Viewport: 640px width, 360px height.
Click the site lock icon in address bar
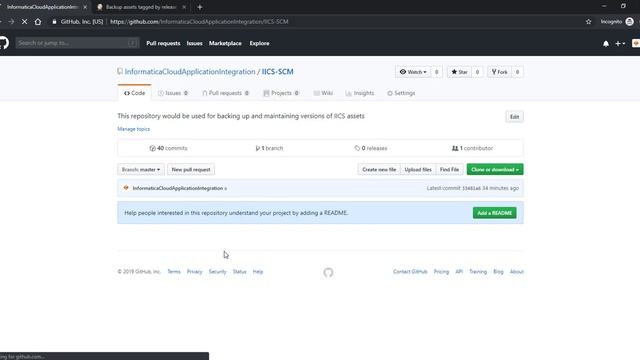[54, 22]
